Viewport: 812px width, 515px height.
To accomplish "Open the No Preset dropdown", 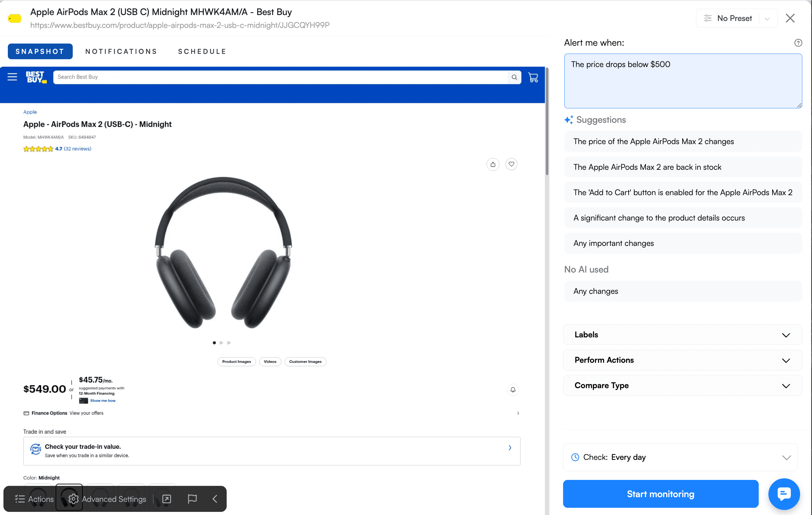I will 736,18.
